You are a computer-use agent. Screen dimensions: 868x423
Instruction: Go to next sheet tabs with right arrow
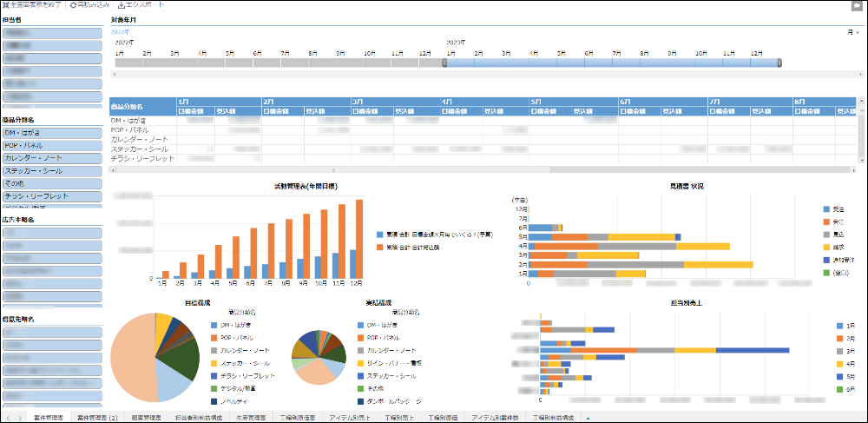point(20,418)
